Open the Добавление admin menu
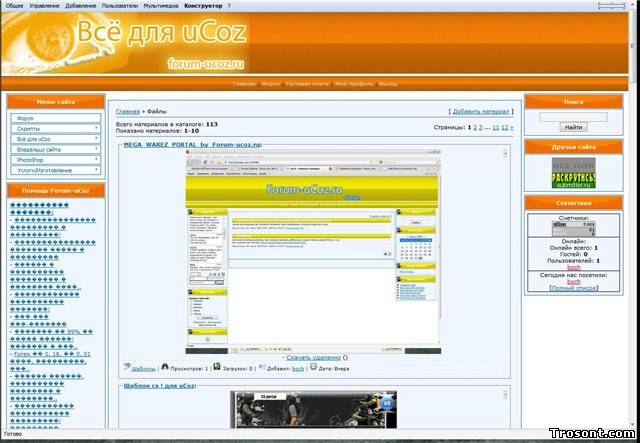 pyautogui.click(x=80, y=6)
